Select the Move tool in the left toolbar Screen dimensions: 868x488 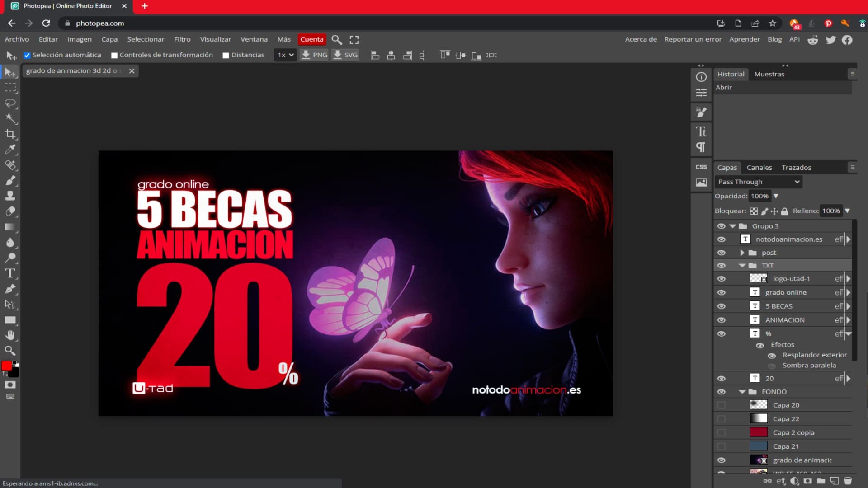click(10, 72)
